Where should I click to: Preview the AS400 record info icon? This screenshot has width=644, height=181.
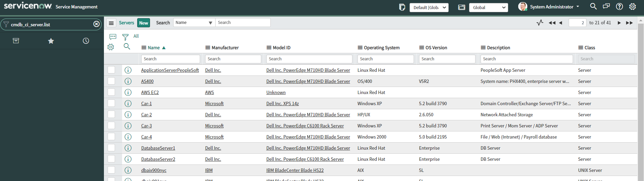click(128, 81)
